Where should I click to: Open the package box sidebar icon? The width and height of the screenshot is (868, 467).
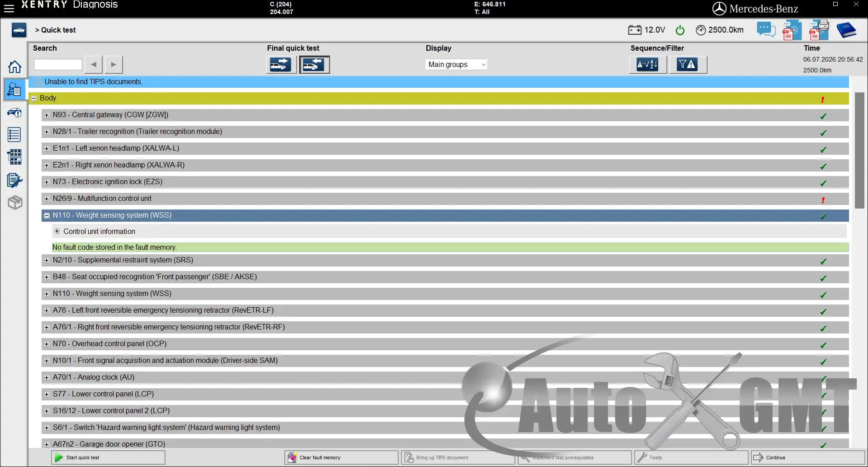[14, 202]
